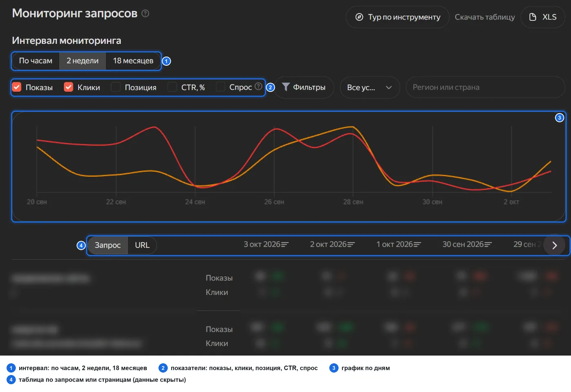Click sort icon next to 2 окт 2026
Screen dimensions: 571x392
click(351, 244)
